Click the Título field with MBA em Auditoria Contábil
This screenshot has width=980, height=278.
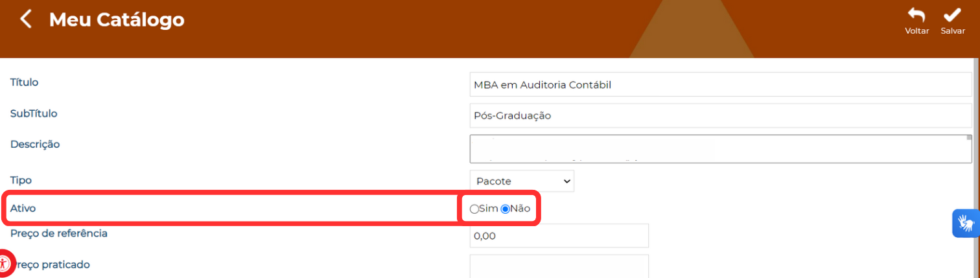[721, 84]
